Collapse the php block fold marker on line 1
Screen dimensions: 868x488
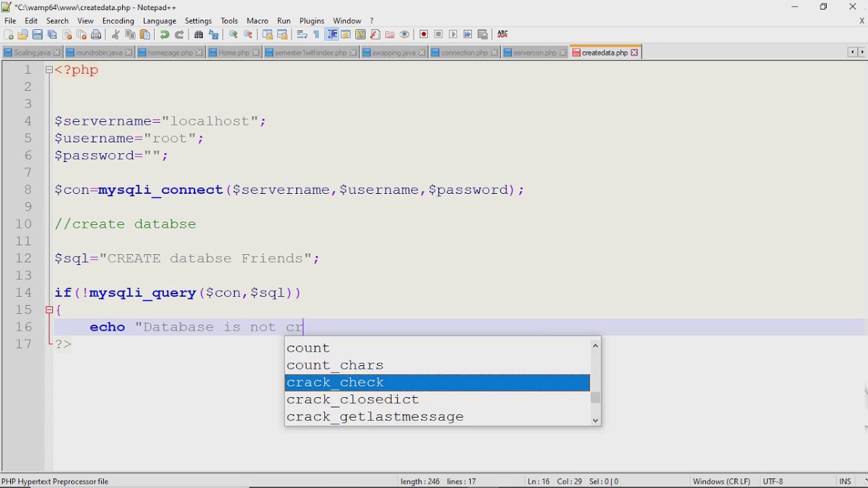coord(49,70)
